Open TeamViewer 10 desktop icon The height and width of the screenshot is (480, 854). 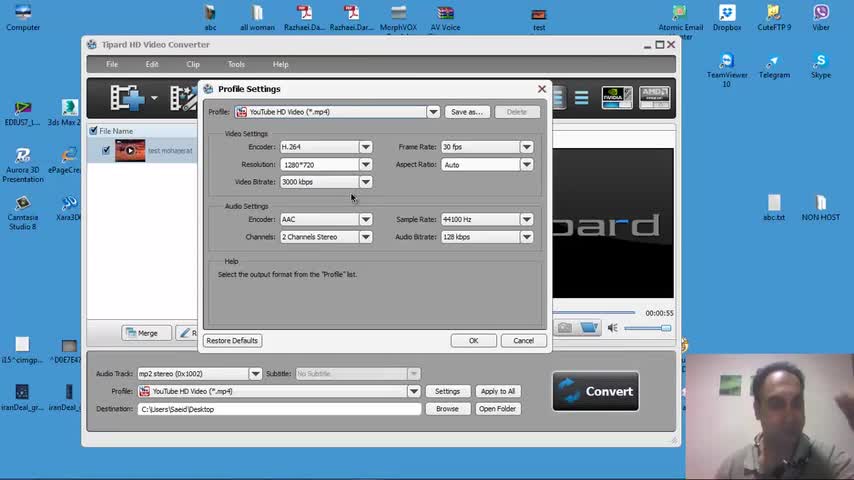727,70
